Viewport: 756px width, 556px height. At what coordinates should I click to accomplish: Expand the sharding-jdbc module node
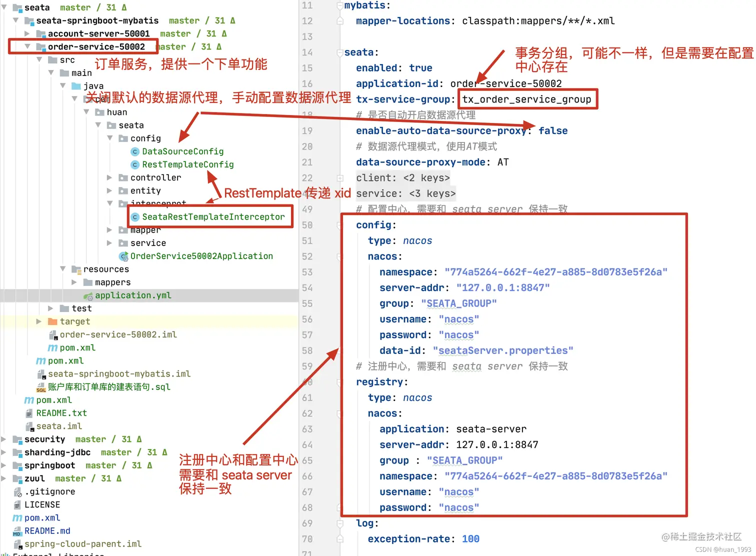tap(3, 452)
